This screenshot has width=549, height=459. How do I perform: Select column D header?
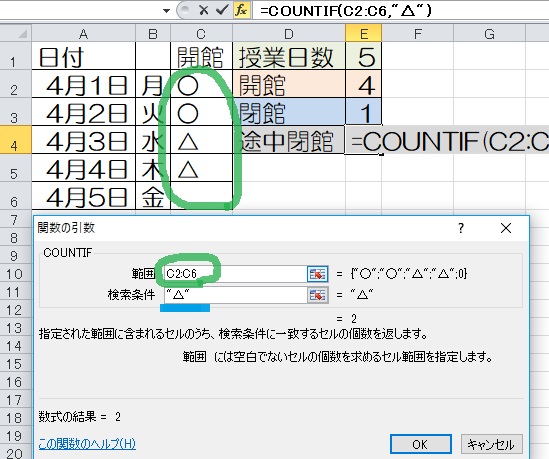[x=289, y=34]
